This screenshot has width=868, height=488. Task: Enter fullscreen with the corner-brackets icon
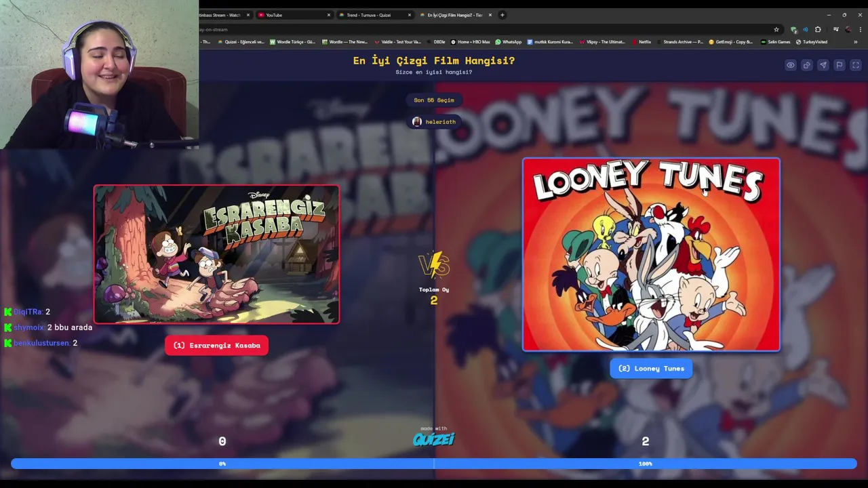(x=855, y=65)
